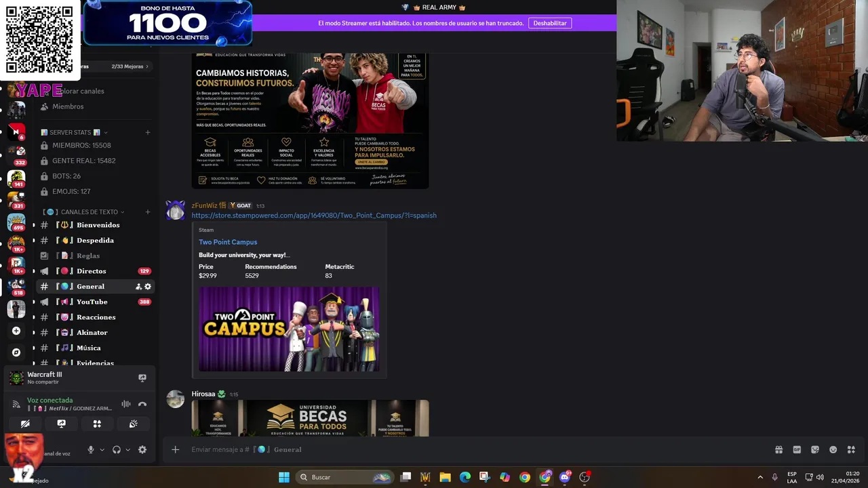Viewport: 868px width, 488px height.
Task: Deafen audio with headphones icon
Action: coord(117,449)
